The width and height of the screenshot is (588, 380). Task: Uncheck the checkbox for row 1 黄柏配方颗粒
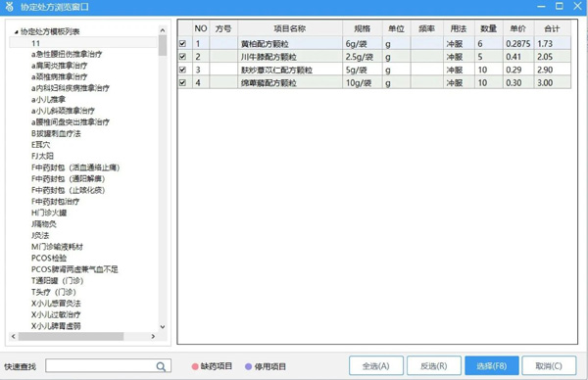pos(182,43)
